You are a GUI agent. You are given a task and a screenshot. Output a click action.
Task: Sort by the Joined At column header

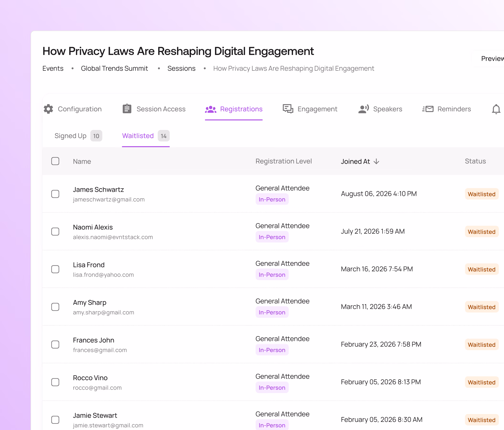[360, 161]
